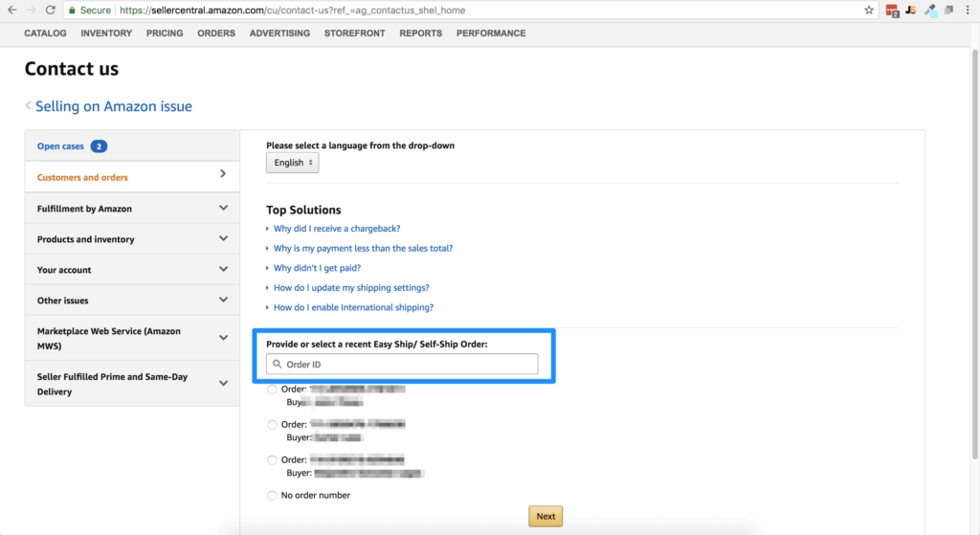Open the English language dropdown
This screenshot has height=535, width=980.
tap(293, 163)
